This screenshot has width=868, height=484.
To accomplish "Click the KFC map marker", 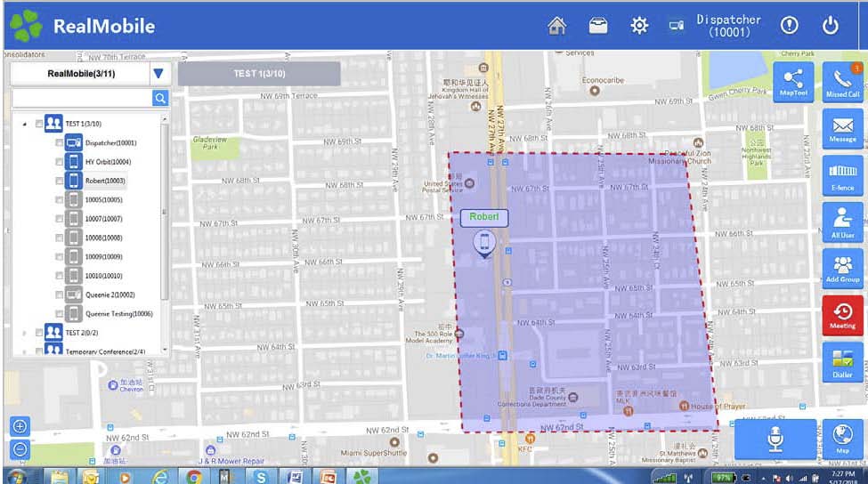I will point(530,439).
